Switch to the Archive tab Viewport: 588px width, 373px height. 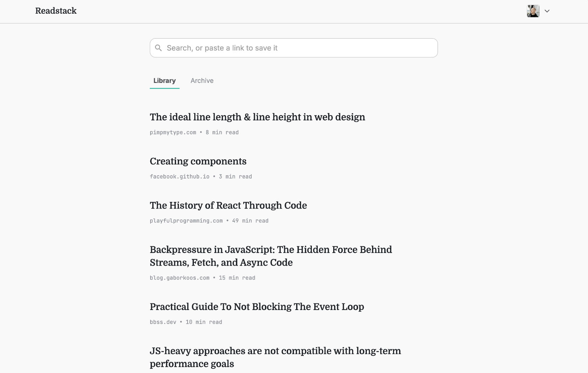pyautogui.click(x=202, y=80)
